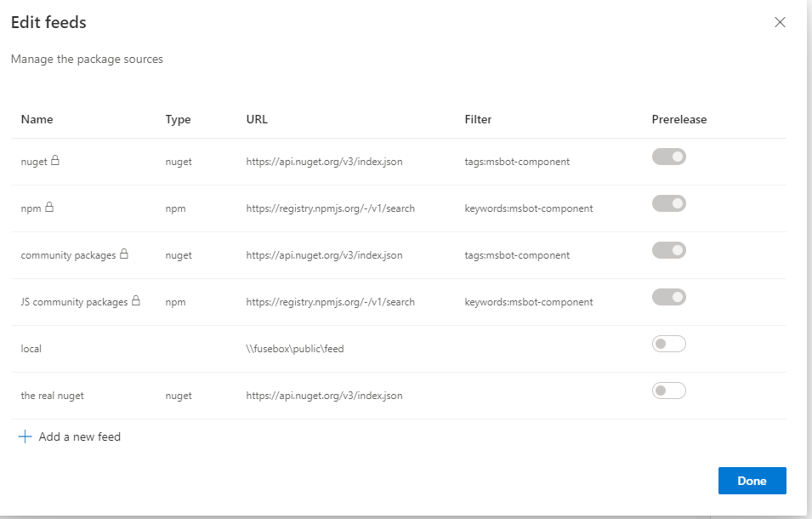
Task: Disable prerelease for community packages
Action: (668, 250)
